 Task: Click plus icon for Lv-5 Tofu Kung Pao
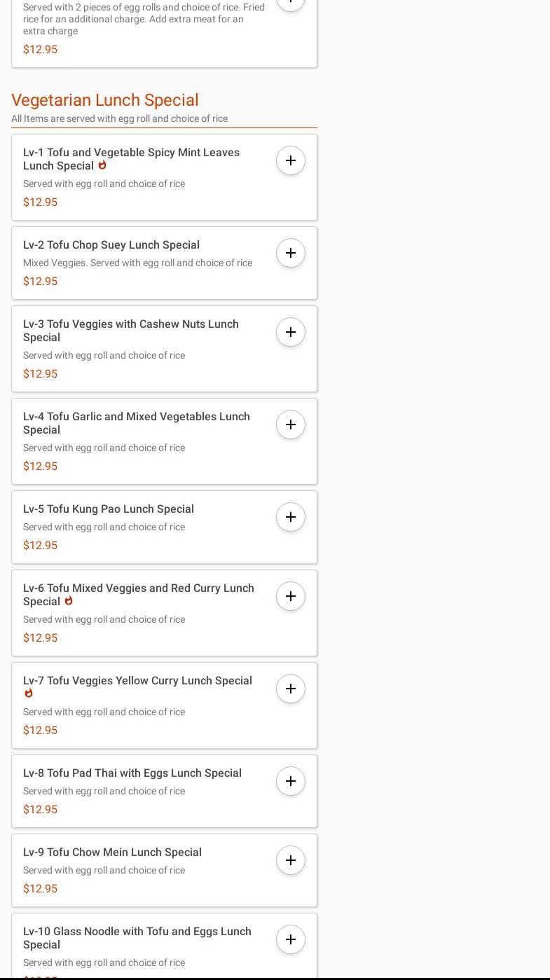[291, 517]
